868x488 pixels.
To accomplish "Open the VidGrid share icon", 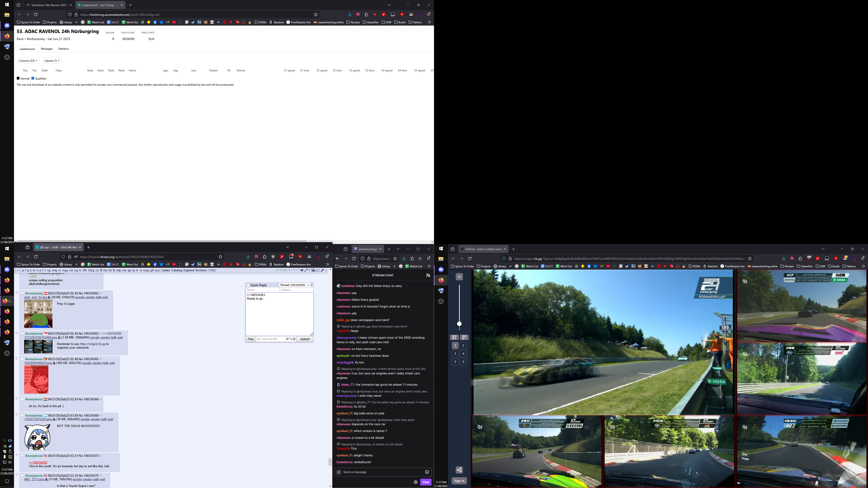I will (459, 470).
